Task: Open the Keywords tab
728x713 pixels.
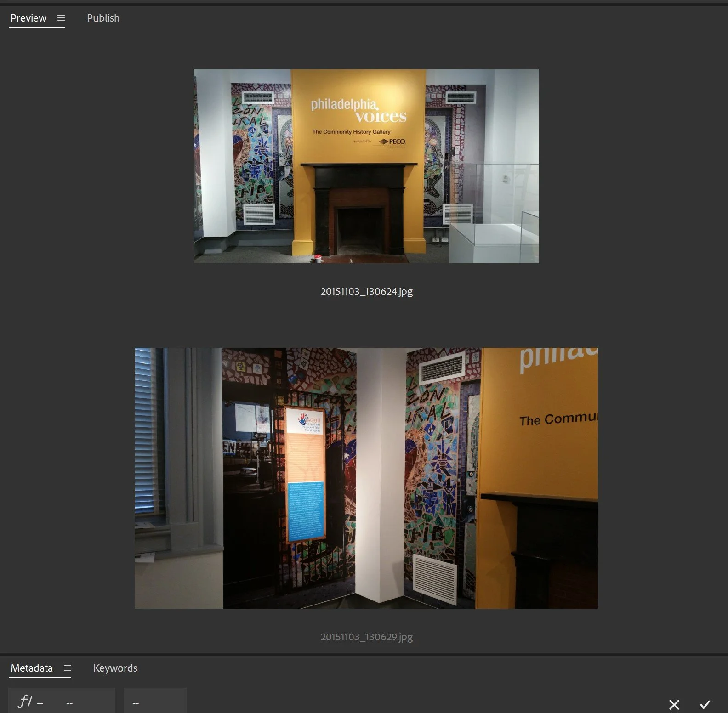Action: [115, 668]
